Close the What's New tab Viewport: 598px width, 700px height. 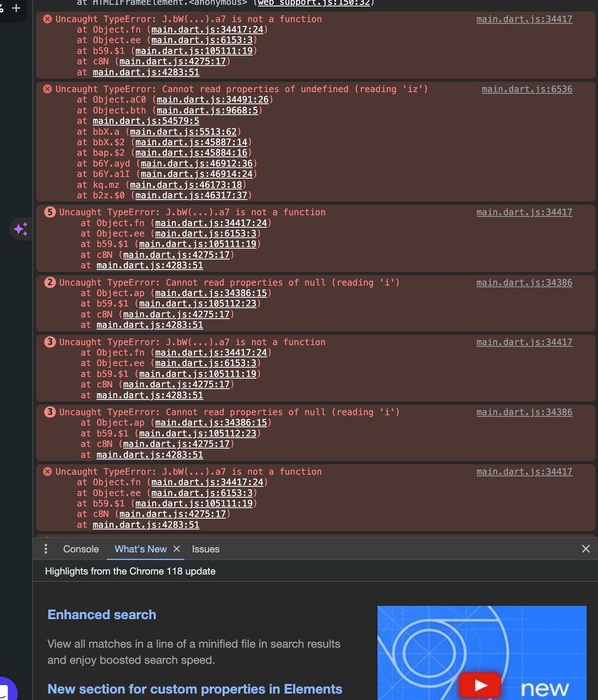(176, 549)
